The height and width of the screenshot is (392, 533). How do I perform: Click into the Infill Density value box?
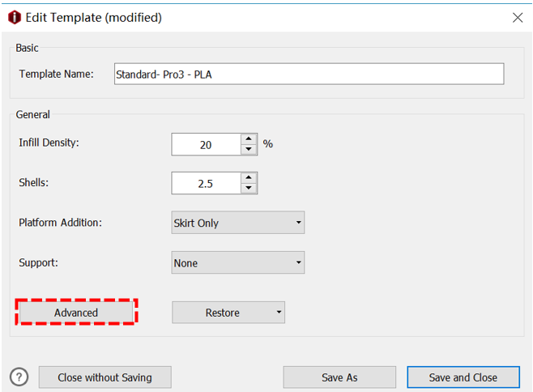(x=206, y=145)
